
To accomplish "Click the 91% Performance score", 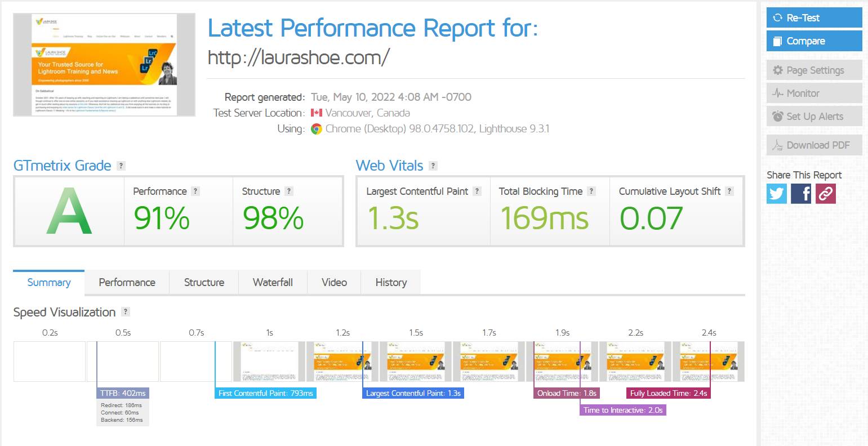I will point(162,218).
